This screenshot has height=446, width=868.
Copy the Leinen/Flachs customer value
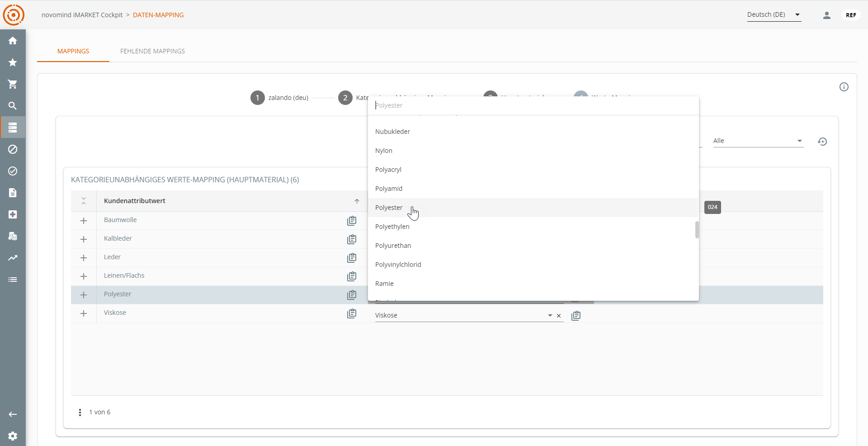click(x=352, y=276)
